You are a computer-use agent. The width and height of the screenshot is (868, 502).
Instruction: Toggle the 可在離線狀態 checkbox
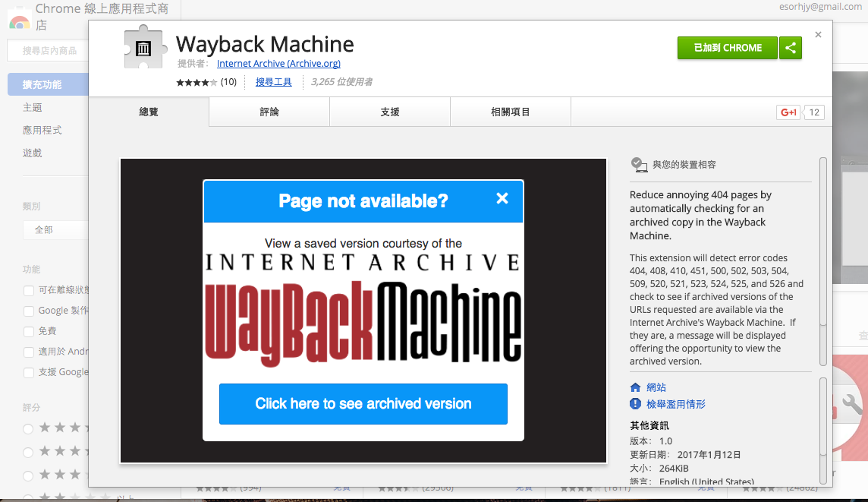pos(29,290)
